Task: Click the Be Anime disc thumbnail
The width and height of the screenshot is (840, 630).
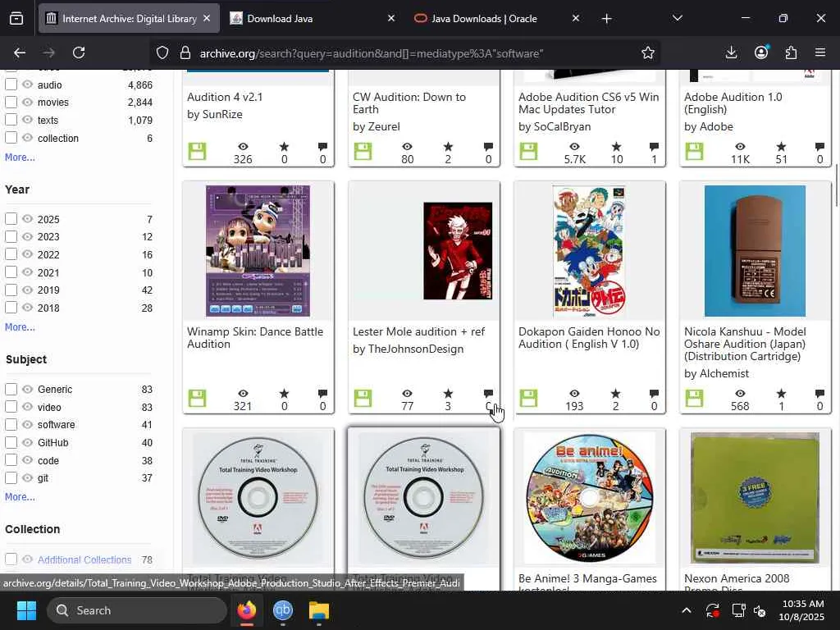Action: 589,498
